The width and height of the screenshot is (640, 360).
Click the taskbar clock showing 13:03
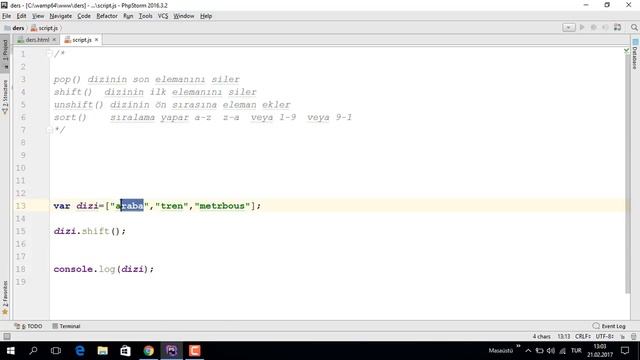coord(600,351)
